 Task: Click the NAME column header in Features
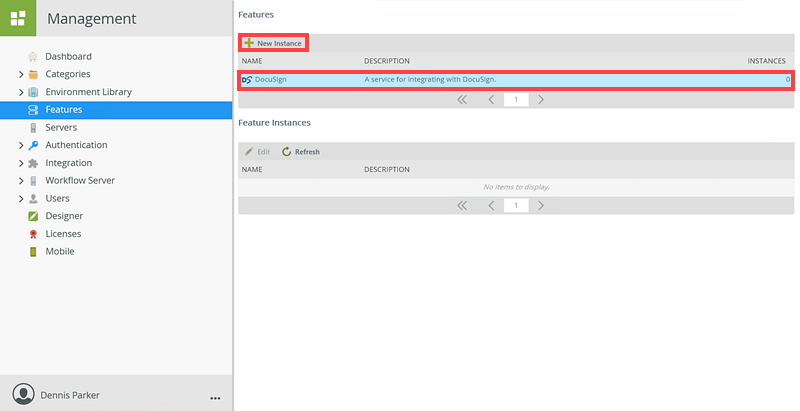pyautogui.click(x=252, y=61)
